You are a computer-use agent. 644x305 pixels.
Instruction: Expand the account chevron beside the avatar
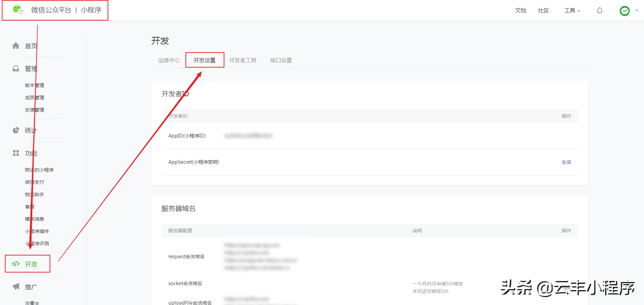point(638,10)
